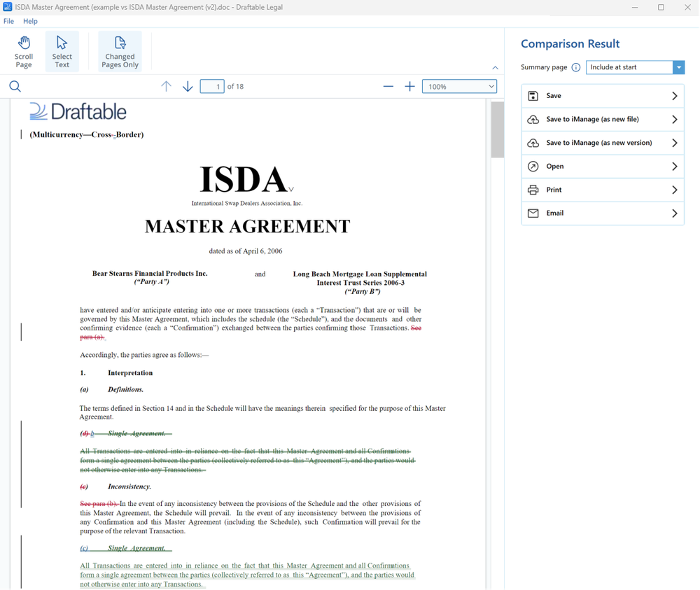Click the inserted green "Single Agreement." heading
This screenshot has height=590, width=700.
coord(136,549)
